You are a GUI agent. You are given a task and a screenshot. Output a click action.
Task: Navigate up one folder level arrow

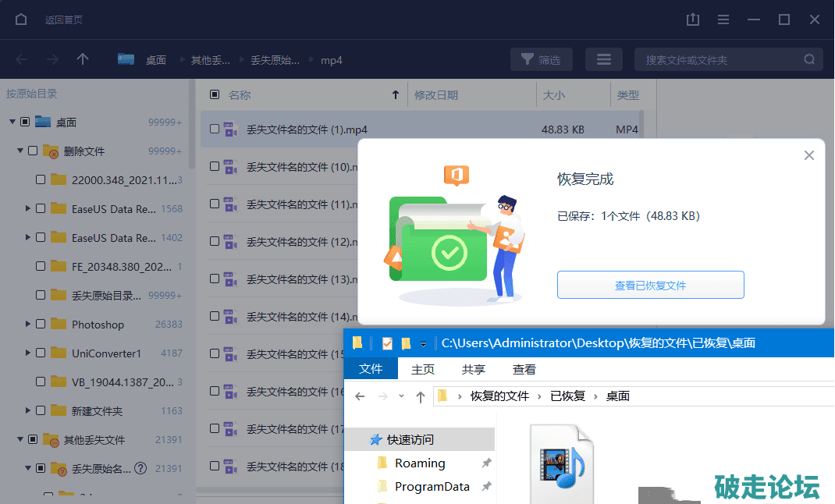click(x=83, y=59)
